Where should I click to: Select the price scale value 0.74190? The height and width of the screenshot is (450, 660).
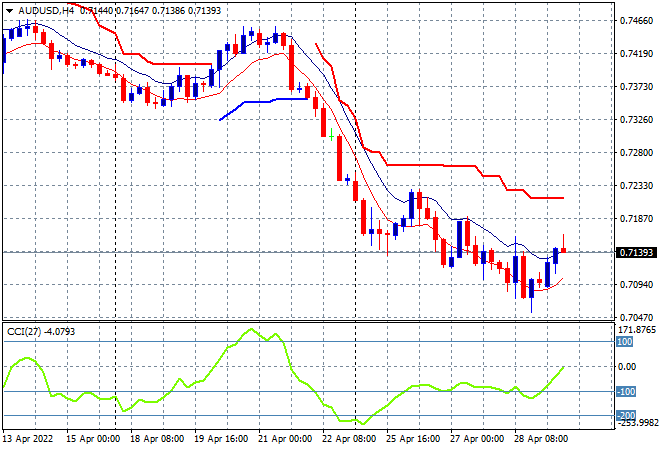click(636, 54)
